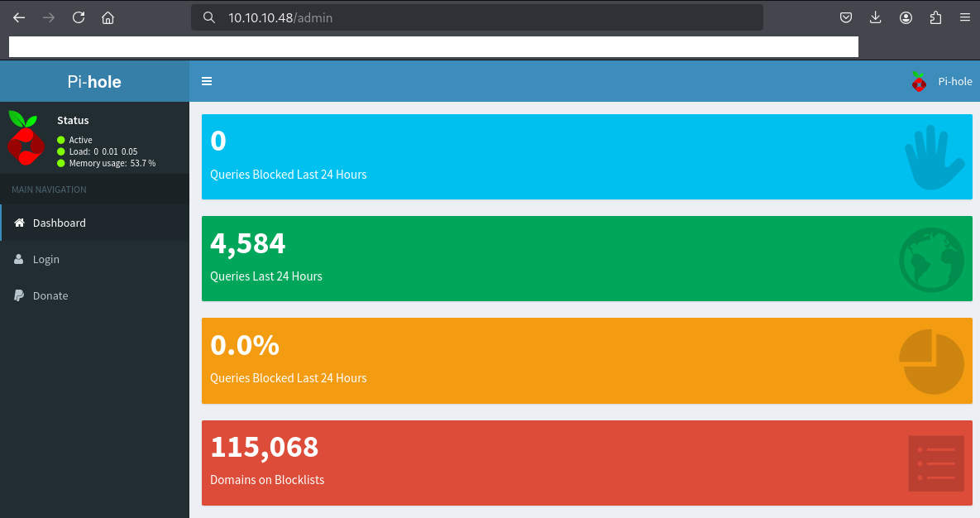
Task: Click the pie chart icon on orange card
Action: tap(931, 362)
